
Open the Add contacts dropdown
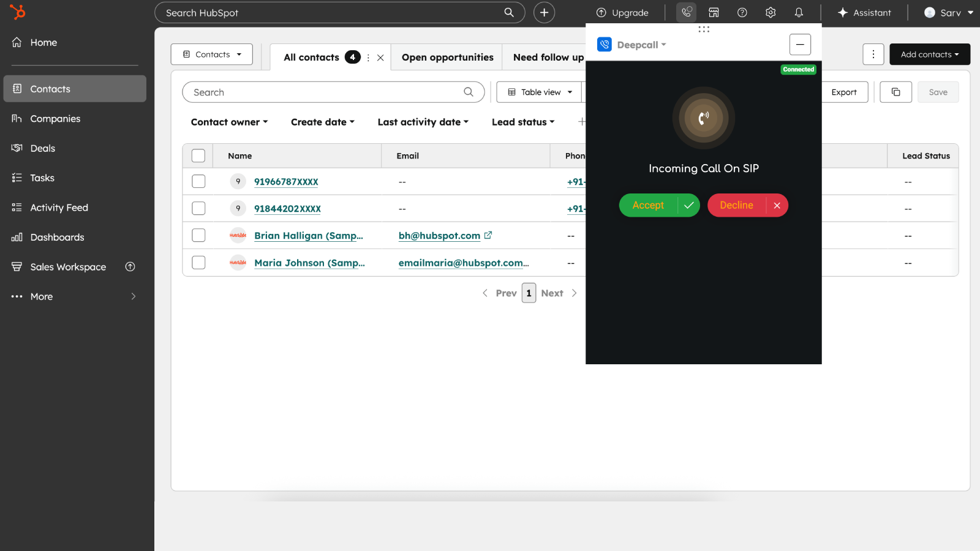point(930,54)
